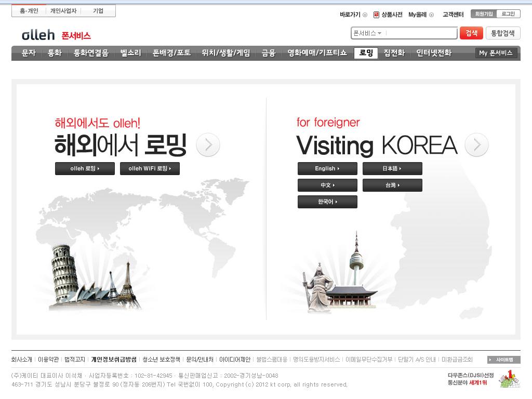Choose the 台灣 language button
The image size is (532, 399).
coord(392,185)
